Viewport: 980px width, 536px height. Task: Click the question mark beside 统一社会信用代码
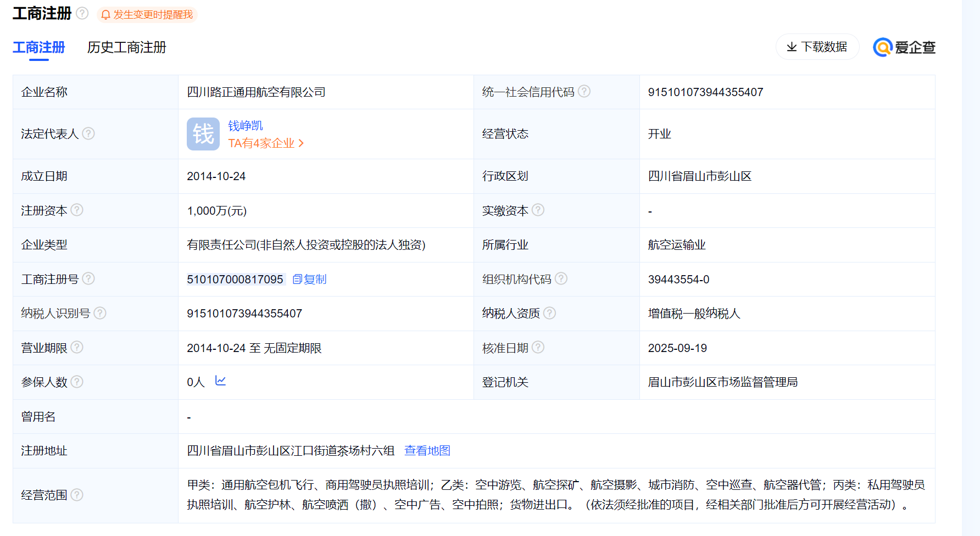[x=584, y=92]
